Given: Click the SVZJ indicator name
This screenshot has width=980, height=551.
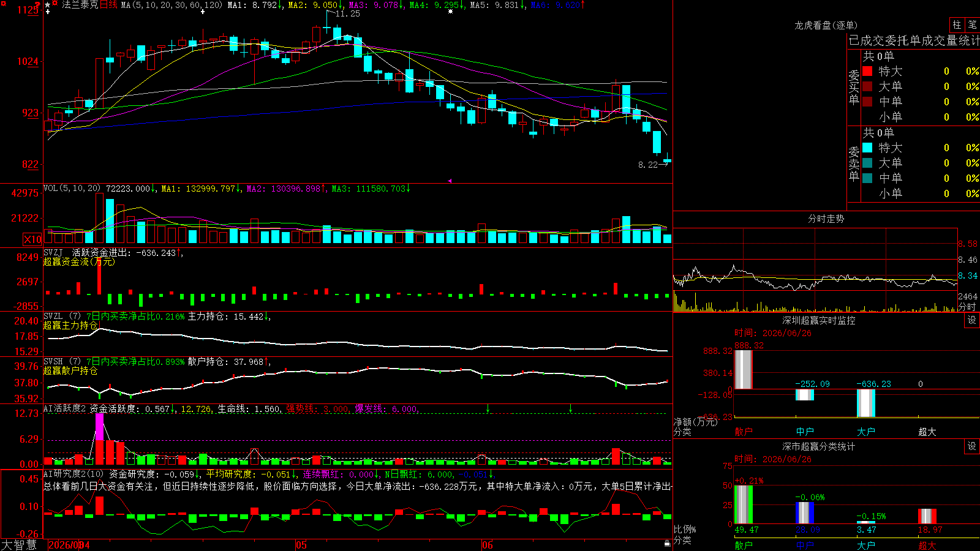Looking at the screenshot, I should (x=53, y=252).
